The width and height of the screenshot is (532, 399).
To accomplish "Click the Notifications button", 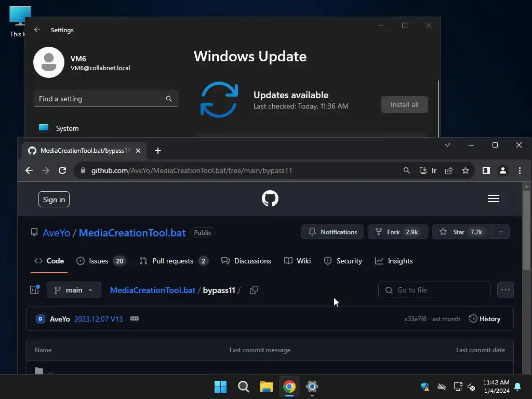I will 332,232.
